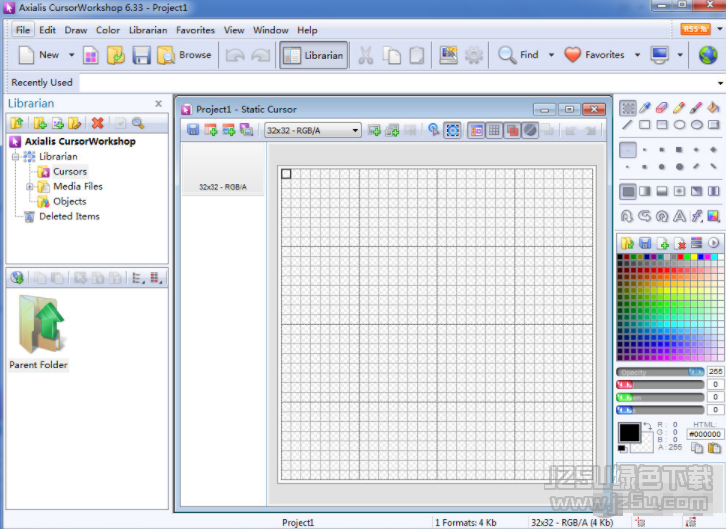
Task: Open the Edit menu
Action: (x=47, y=30)
